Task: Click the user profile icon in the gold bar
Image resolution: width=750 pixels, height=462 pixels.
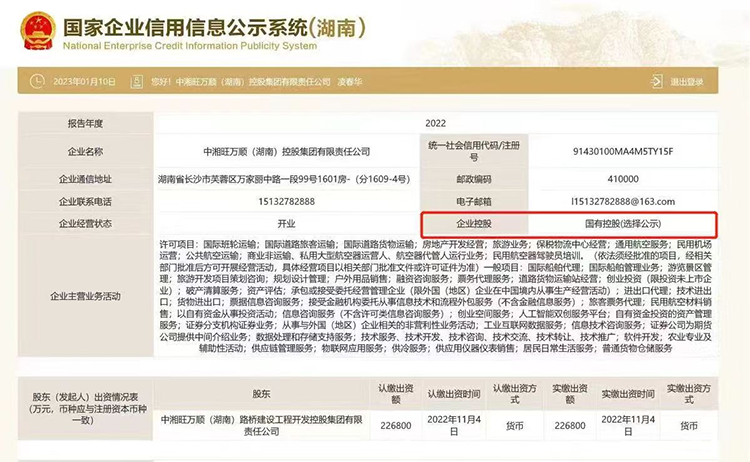Action: 137,82
